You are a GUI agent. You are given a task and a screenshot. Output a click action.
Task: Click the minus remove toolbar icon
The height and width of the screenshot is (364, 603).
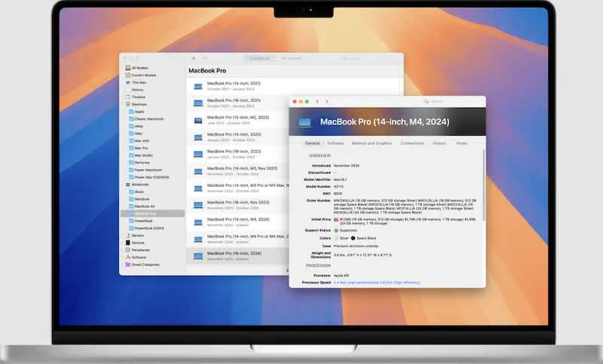(205, 58)
